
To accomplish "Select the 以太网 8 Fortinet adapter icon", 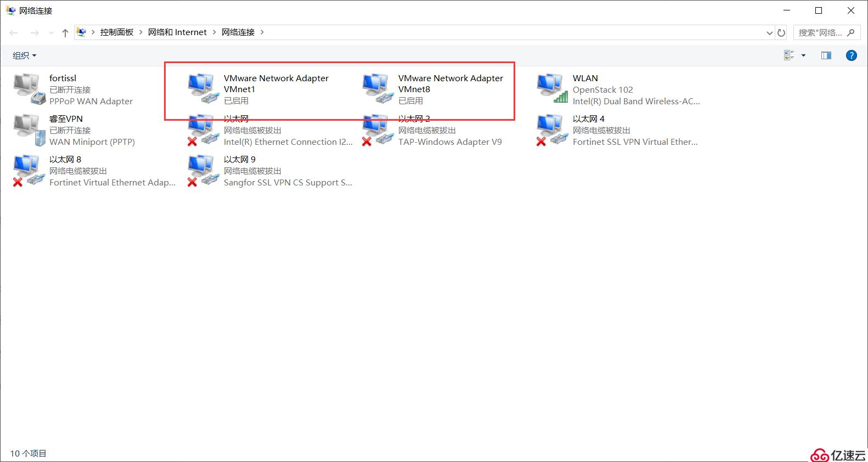I will pyautogui.click(x=29, y=171).
